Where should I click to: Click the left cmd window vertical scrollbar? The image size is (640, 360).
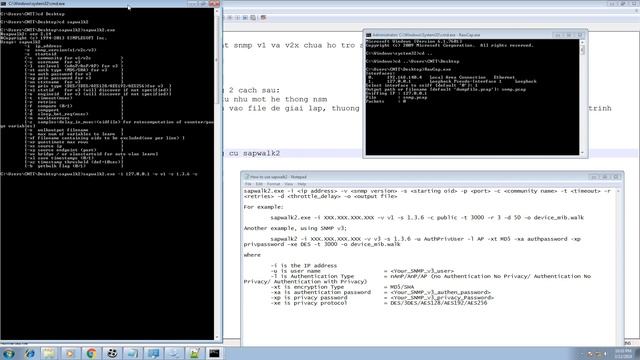(217, 173)
